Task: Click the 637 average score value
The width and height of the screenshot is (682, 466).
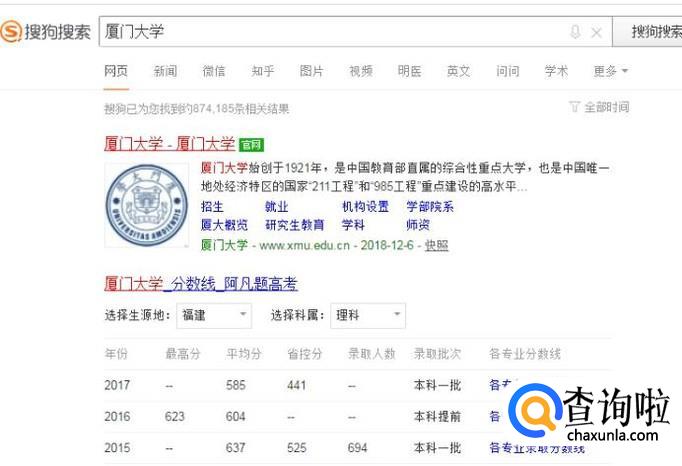Action: point(236,448)
